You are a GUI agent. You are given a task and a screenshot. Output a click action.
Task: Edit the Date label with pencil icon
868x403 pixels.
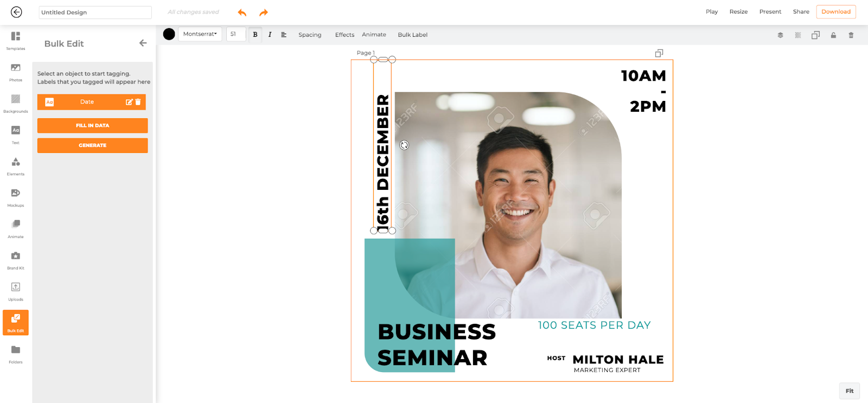(x=129, y=102)
